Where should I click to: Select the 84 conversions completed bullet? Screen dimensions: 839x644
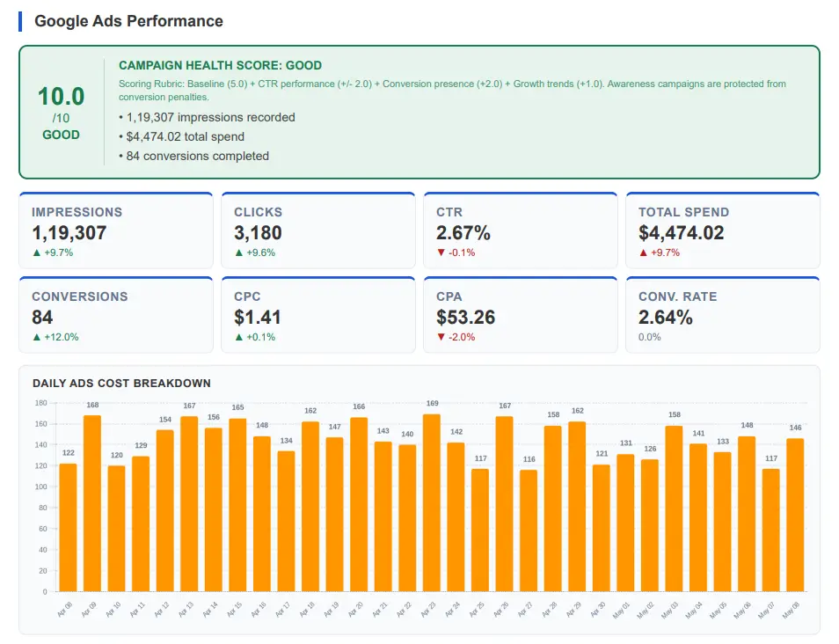pos(194,156)
